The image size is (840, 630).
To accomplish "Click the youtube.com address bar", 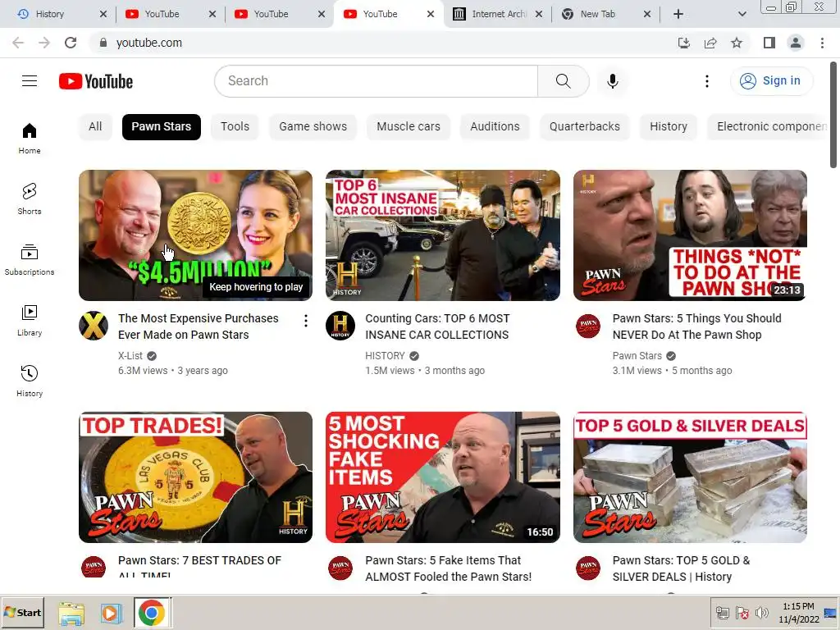I will point(386,43).
